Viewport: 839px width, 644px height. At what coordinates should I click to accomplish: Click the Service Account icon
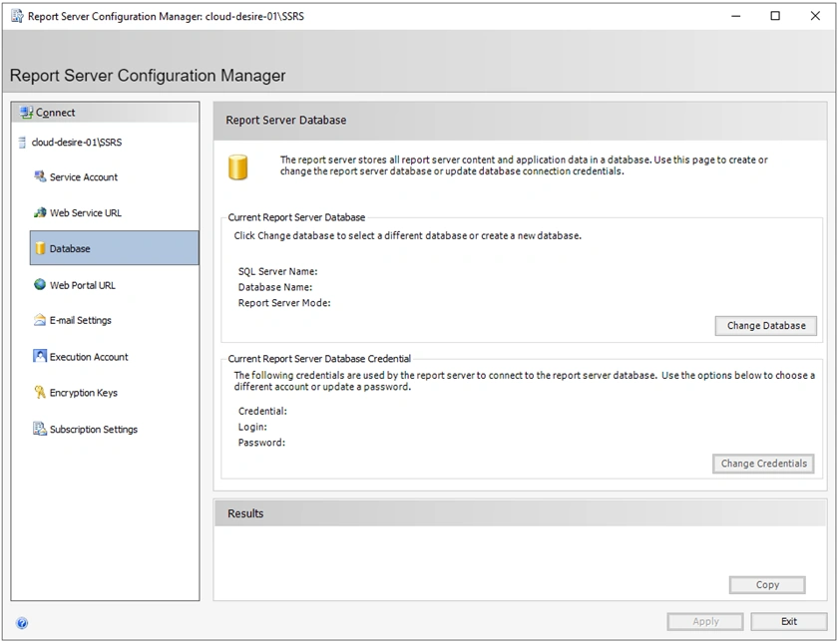click(x=40, y=176)
